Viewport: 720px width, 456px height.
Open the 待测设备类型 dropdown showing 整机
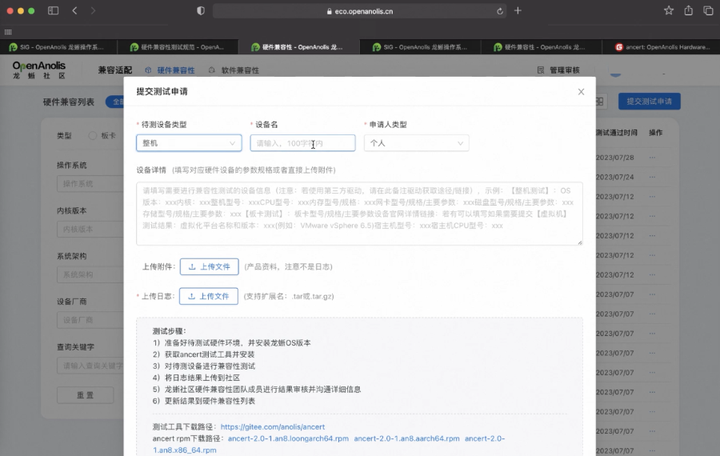[189, 143]
